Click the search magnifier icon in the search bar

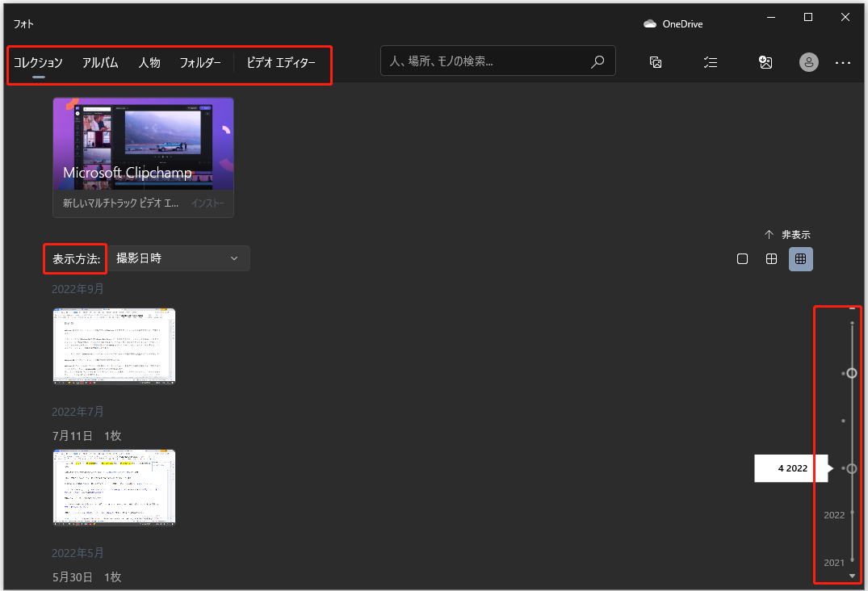(x=598, y=61)
